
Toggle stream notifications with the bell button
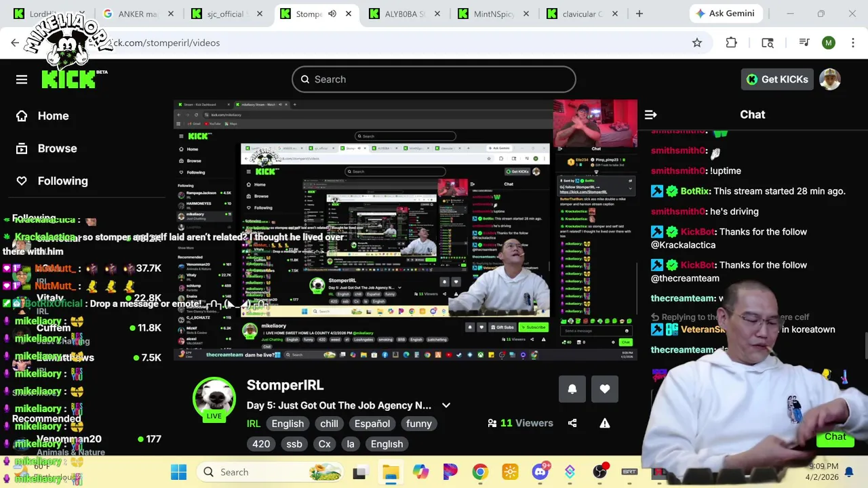point(572,389)
